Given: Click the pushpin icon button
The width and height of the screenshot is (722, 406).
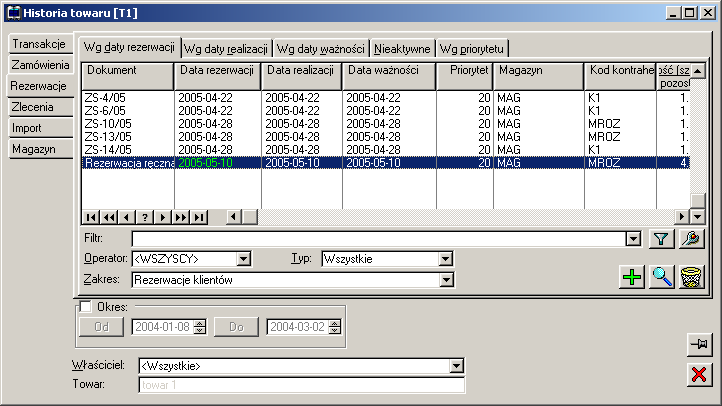Looking at the screenshot, I should [699, 344].
